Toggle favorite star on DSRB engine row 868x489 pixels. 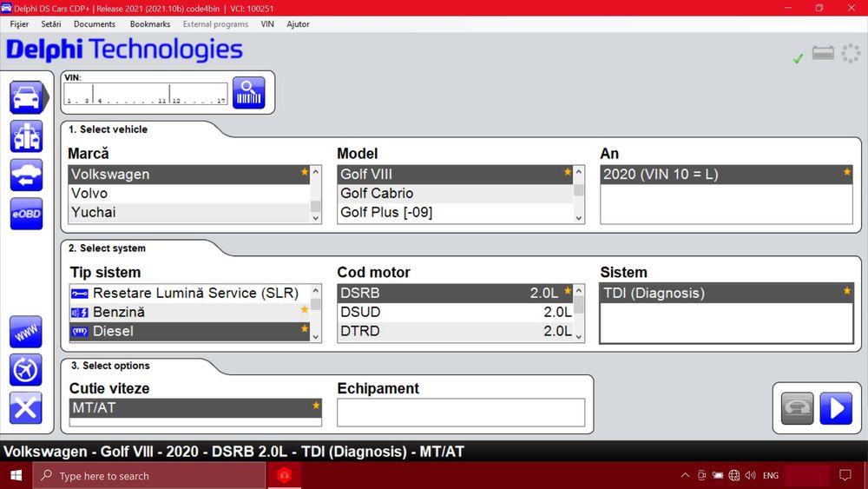(x=568, y=291)
